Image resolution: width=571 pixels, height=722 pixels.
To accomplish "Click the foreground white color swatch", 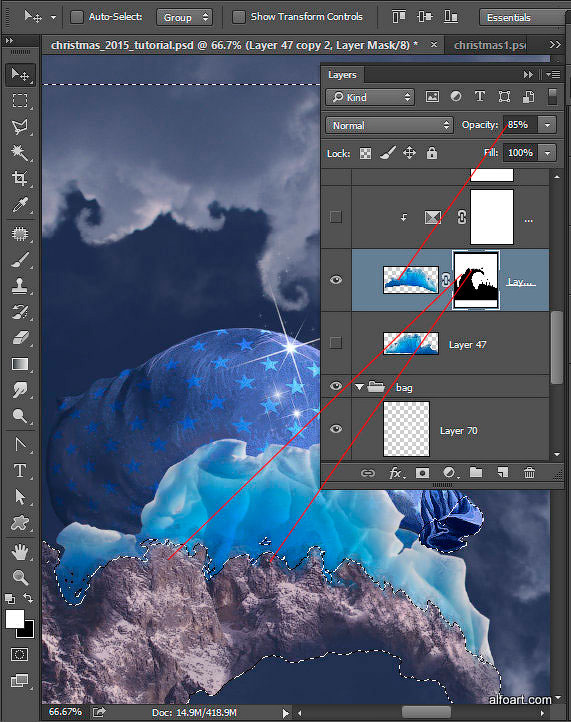I will (x=14, y=619).
